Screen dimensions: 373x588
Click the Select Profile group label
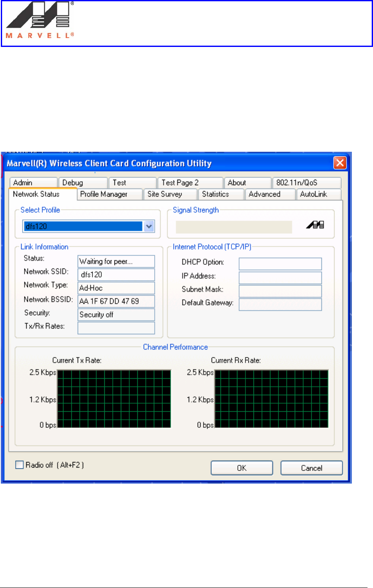click(40, 210)
